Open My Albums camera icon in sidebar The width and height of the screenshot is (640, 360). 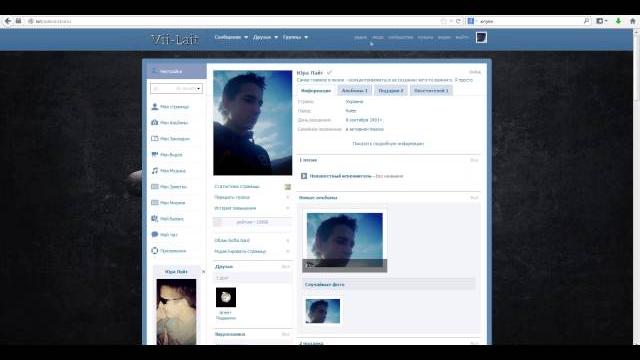click(x=155, y=122)
